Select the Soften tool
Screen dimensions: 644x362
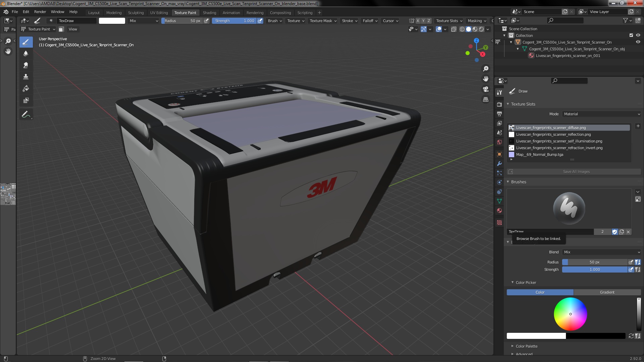pos(26,54)
